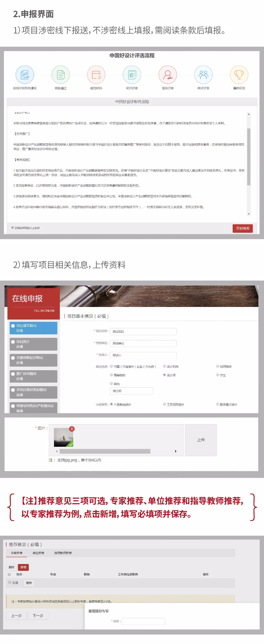Click the 完成单位 input field

click(x=143, y=343)
